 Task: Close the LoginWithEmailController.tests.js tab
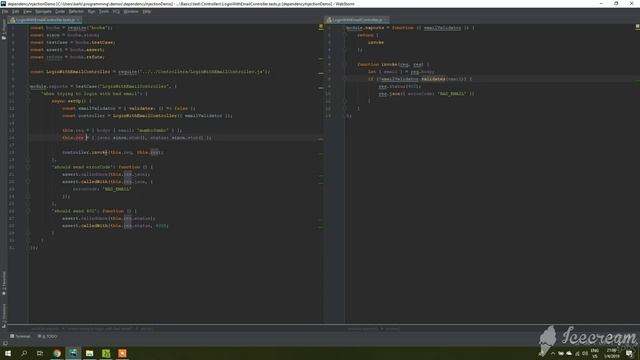[78, 20]
